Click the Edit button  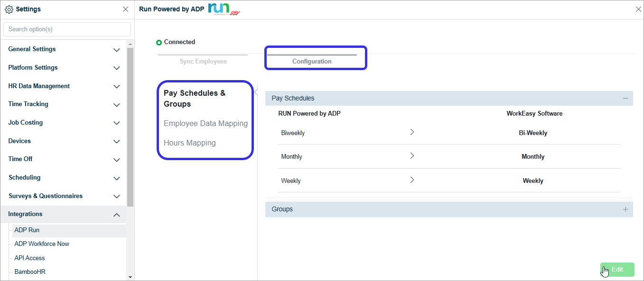pyautogui.click(x=617, y=269)
